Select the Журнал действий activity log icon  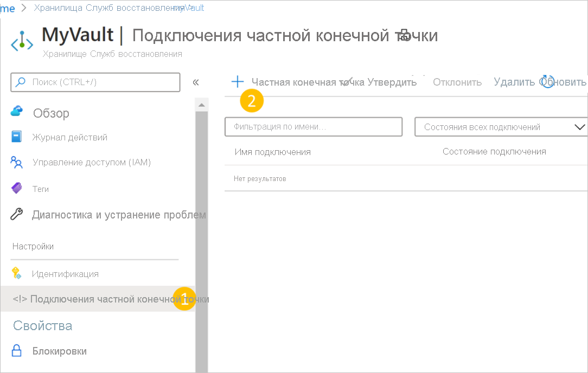coord(17,137)
